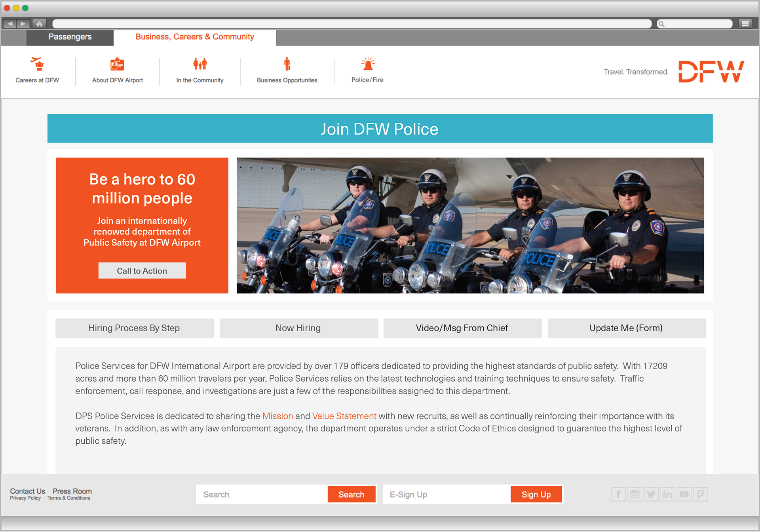Open Careers at DFW icon
The height and width of the screenshot is (532, 760).
point(38,64)
